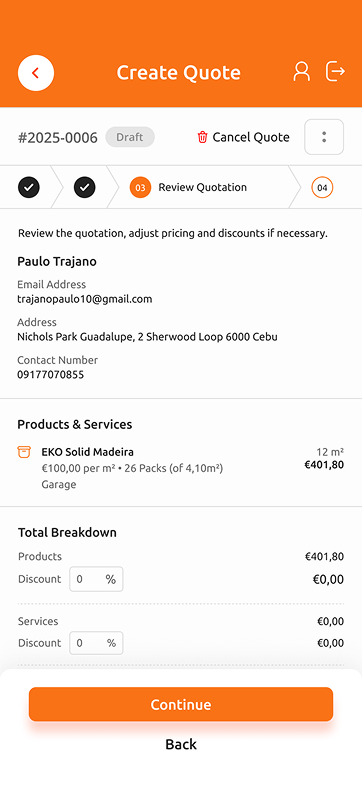Image resolution: width=362 pixels, height=788 pixels.
Task: Click the contact number 09177070855
Action: [x=50, y=375]
